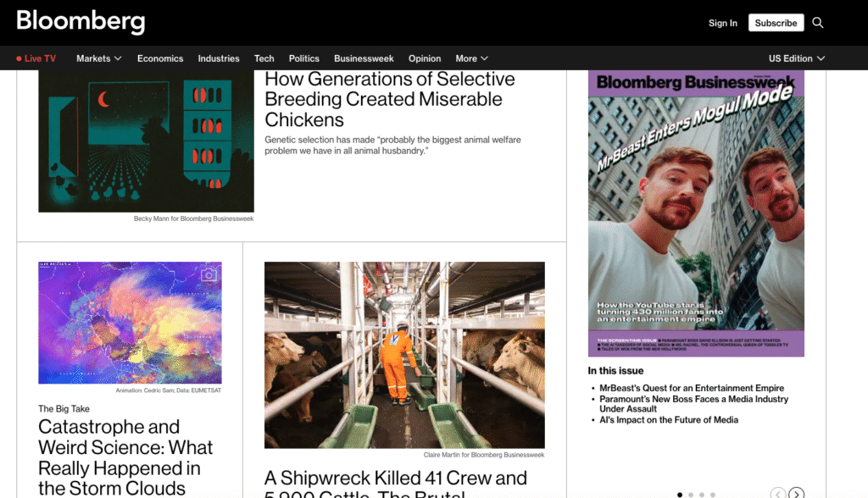Go to previous carousel slide arrow

coord(778,494)
